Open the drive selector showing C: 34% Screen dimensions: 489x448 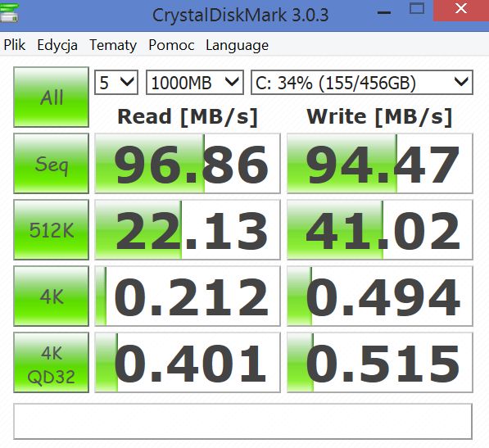pyautogui.click(x=362, y=83)
